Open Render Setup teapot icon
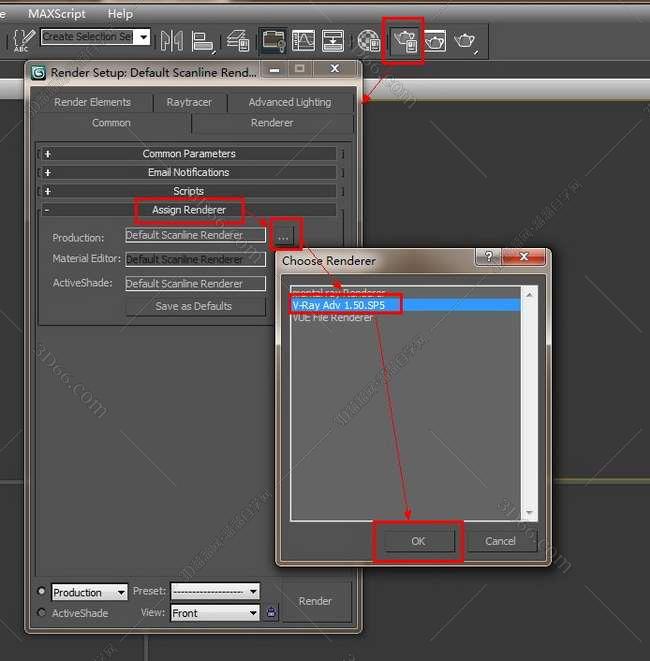Viewport: 650px width, 661px height. (x=404, y=41)
